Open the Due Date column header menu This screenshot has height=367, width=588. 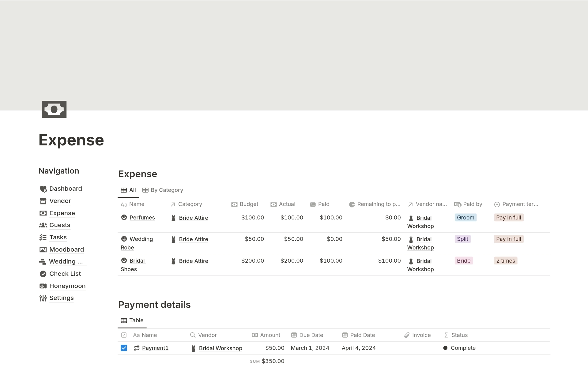coord(307,335)
